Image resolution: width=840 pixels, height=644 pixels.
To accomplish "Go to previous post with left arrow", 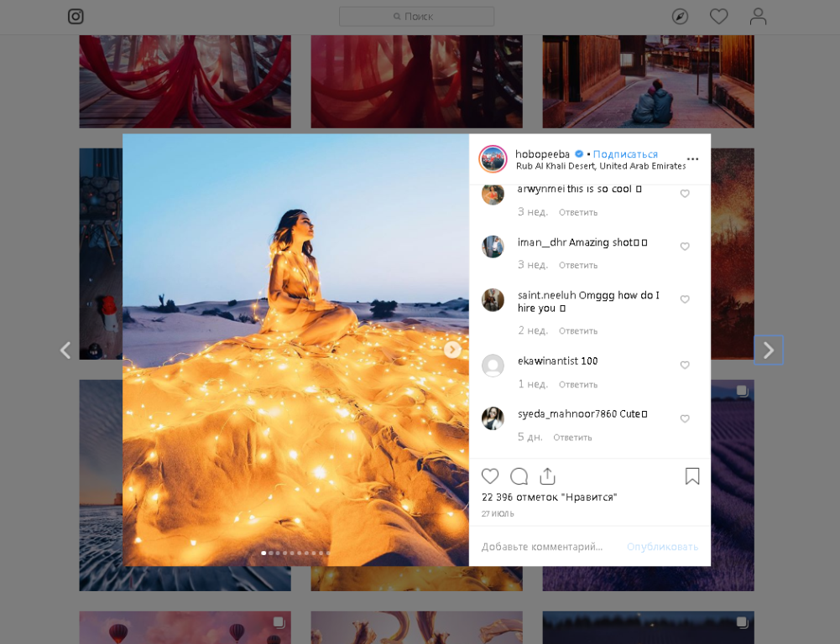I will click(x=65, y=351).
